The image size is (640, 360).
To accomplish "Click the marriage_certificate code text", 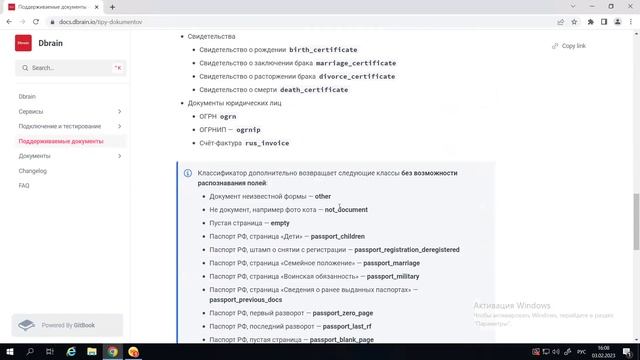I will pyautogui.click(x=356, y=63).
